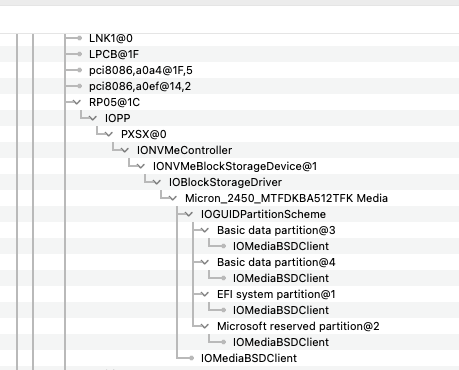Select Microsoft reserved partition@2 label
This screenshot has height=370, width=459.
pyautogui.click(x=298, y=326)
